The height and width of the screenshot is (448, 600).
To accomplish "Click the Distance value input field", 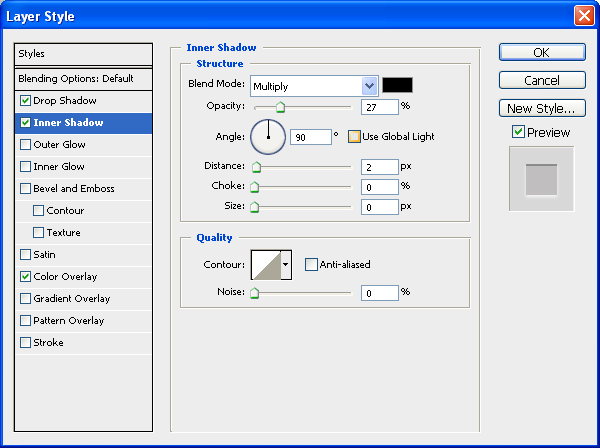I will click(379, 166).
